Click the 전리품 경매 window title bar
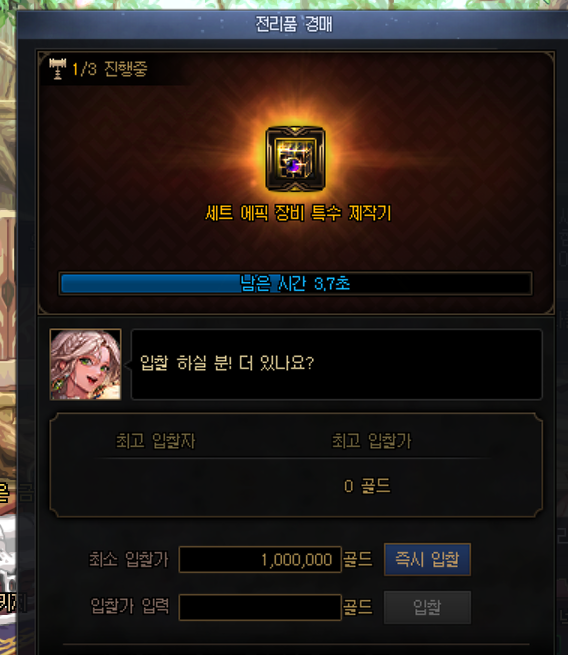Image resolution: width=568 pixels, height=655 pixels. 294,24
